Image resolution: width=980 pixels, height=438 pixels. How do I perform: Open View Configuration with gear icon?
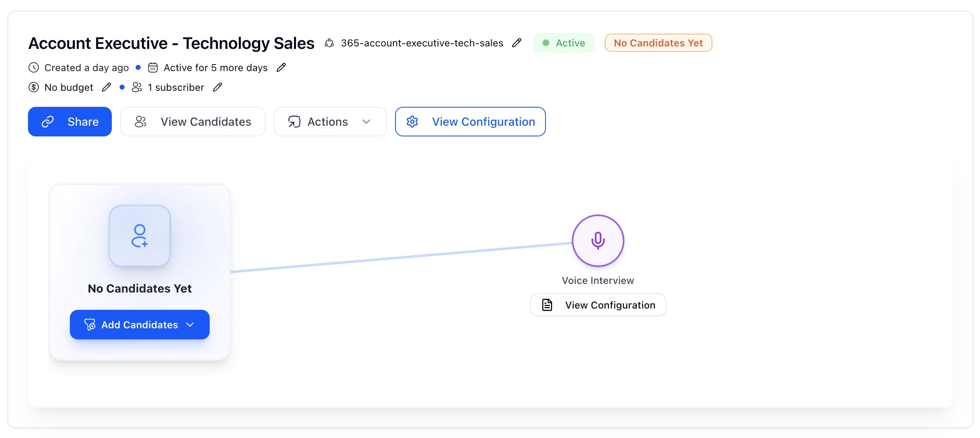(x=470, y=122)
